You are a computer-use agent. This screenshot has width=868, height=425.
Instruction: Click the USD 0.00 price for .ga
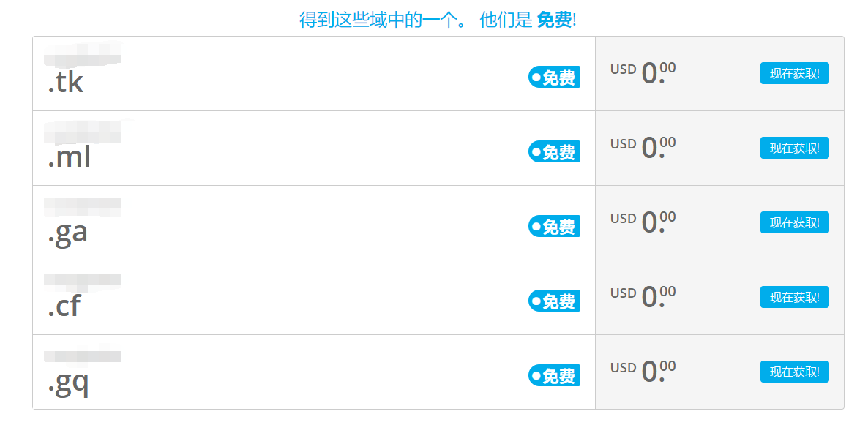tap(643, 222)
